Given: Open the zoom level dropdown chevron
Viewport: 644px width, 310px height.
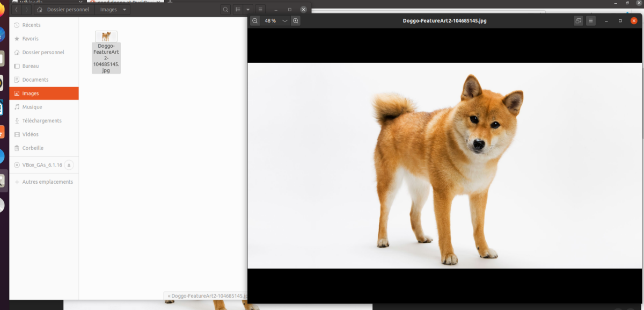Looking at the screenshot, I should pyautogui.click(x=285, y=21).
